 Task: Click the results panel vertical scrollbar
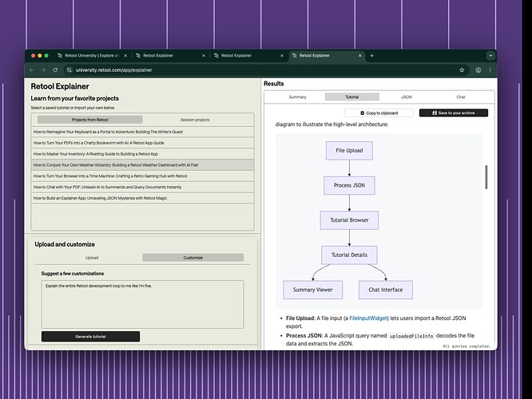pyautogui.click(x=486, y=177)
